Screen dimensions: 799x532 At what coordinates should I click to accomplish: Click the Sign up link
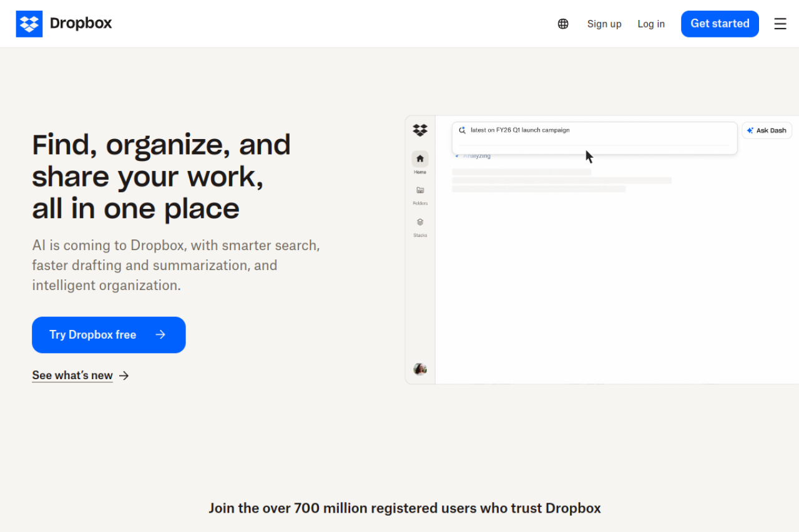(604, 24)
